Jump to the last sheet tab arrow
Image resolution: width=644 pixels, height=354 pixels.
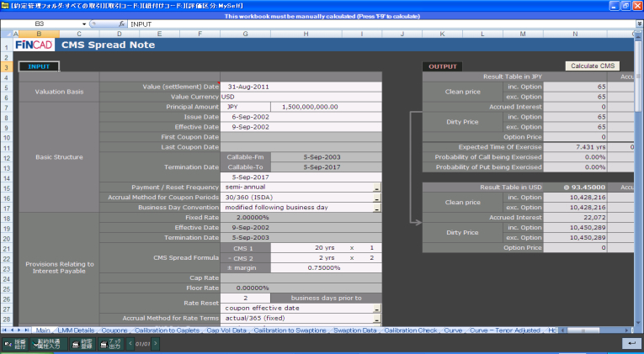click(x=26, y=330)
